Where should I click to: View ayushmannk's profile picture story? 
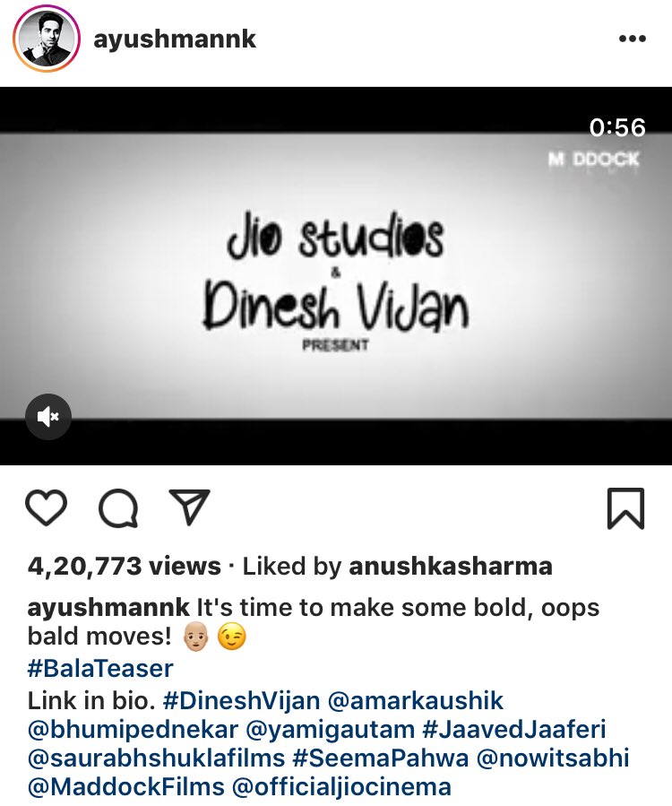[47, 39]
